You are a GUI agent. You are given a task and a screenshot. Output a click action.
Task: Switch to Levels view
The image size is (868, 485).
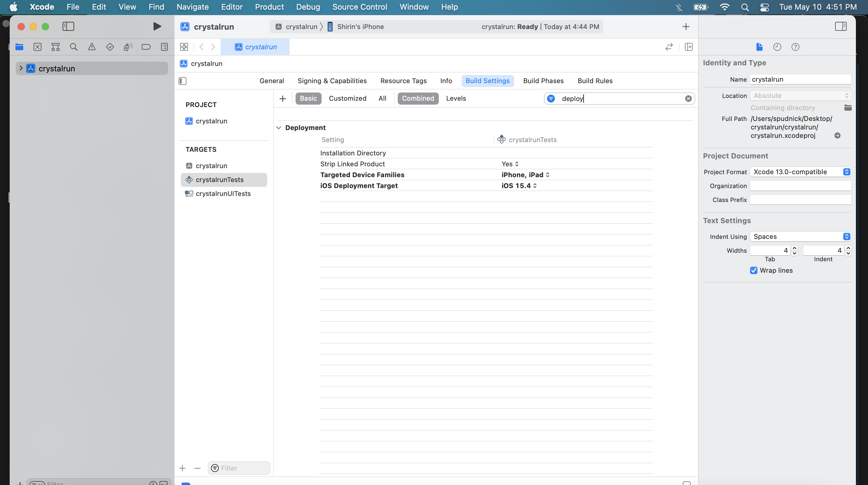pyautogui.click(x=456, y=98)
